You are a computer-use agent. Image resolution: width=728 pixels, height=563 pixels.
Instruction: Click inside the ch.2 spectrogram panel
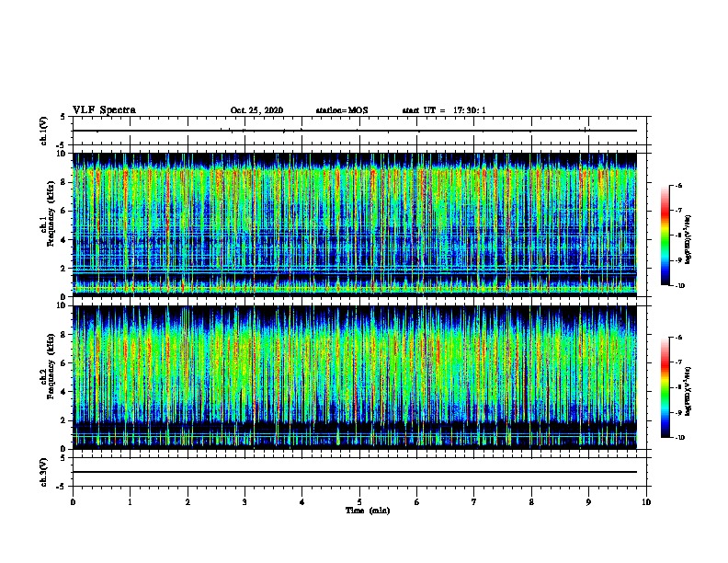[x=355, y=377]
